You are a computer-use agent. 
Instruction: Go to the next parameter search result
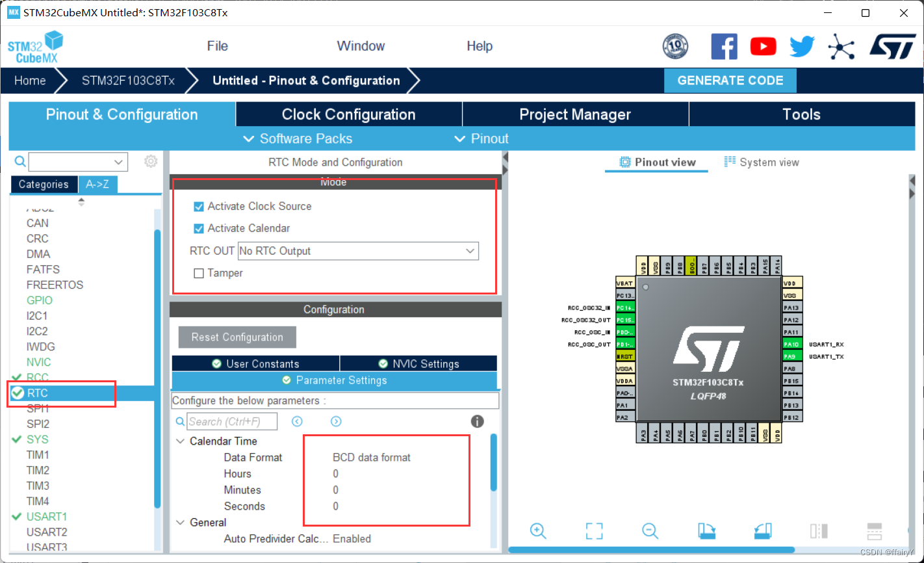[336, 421]
